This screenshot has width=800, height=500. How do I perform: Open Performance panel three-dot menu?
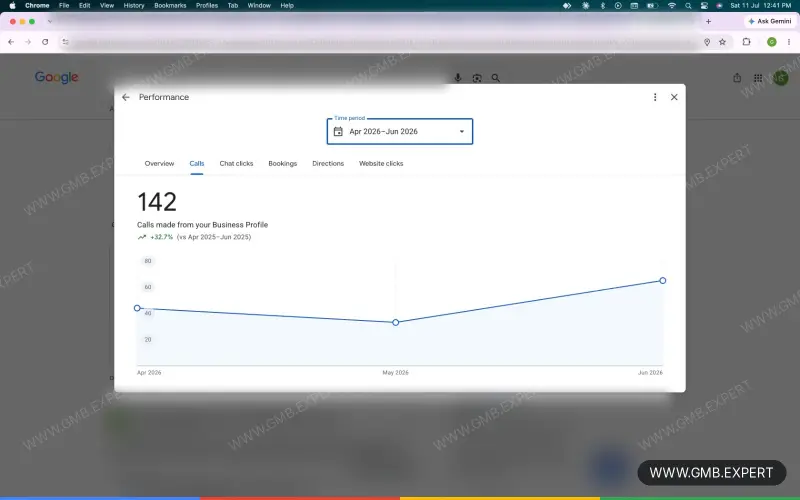(x=655, y=97)
